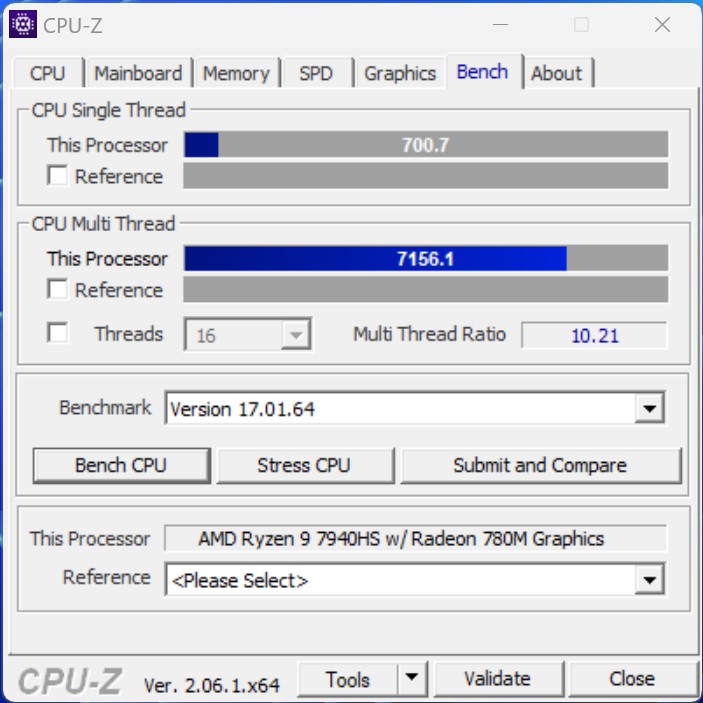The image size is (703, 703).
Task: Switch to the CPU tab
Action: pyautogui.click(x=48, y=73)
